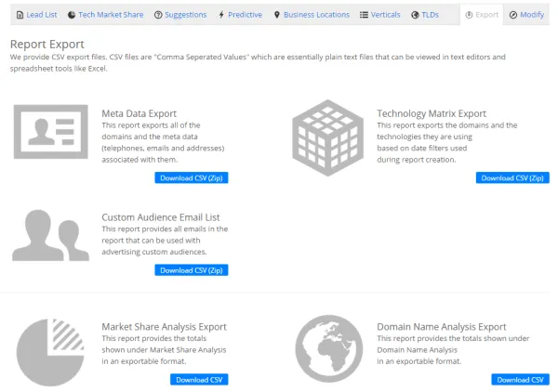This screenshot has width=558, height=392.
Task: Open the Business Locations tab
Action: pos(311,15)
